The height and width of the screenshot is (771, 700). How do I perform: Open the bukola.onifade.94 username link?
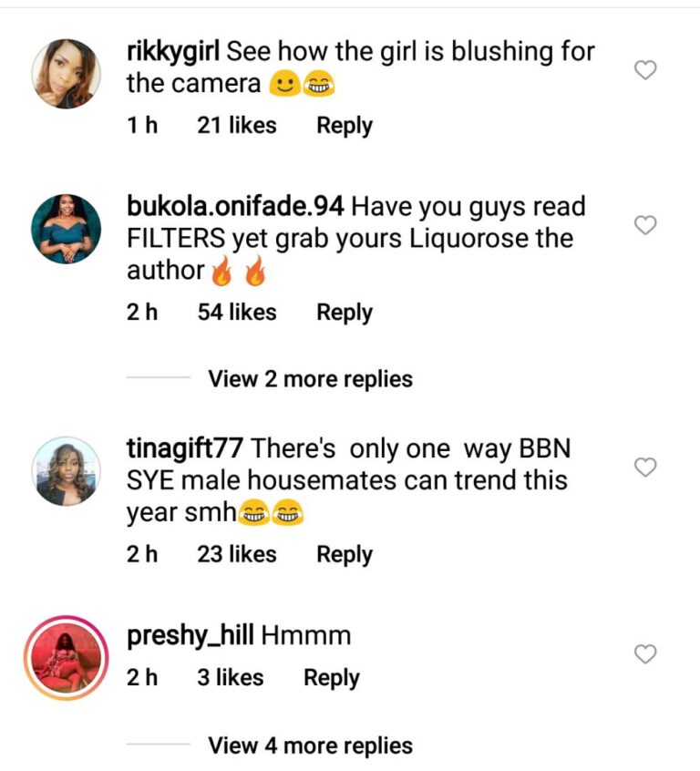(235, 207)
